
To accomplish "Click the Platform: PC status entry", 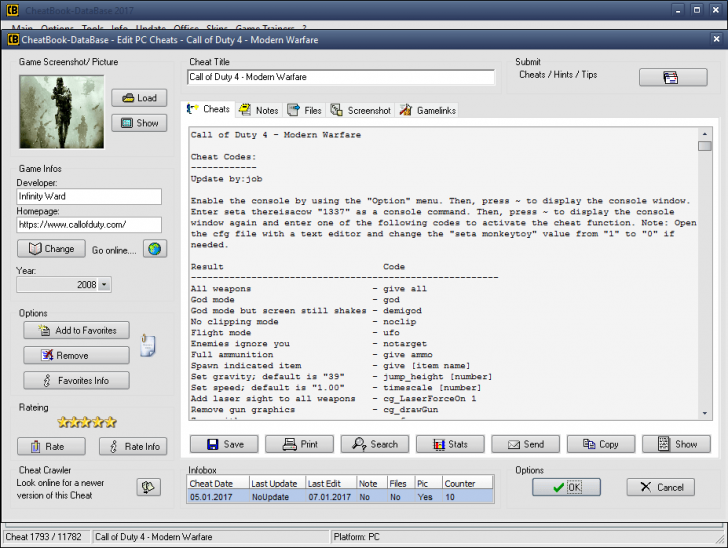I will click(357, 537).
